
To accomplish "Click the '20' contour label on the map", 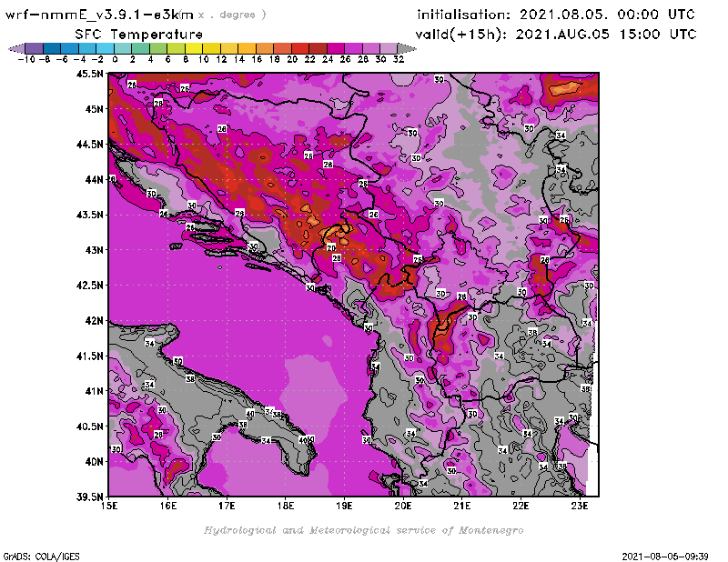I will (331, 248).
